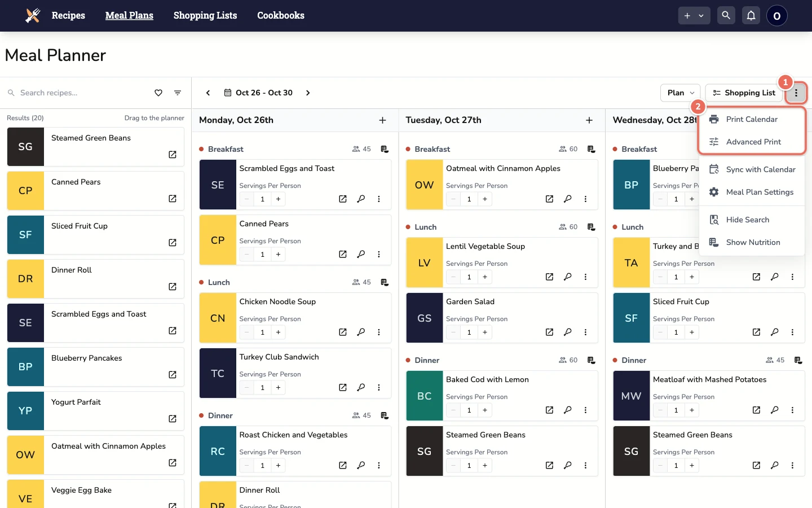The height and width of the screenshot is (508, 812).
Task: Increase servings for Lentil Vegetable Soup
Action: (x=485, y=277)
